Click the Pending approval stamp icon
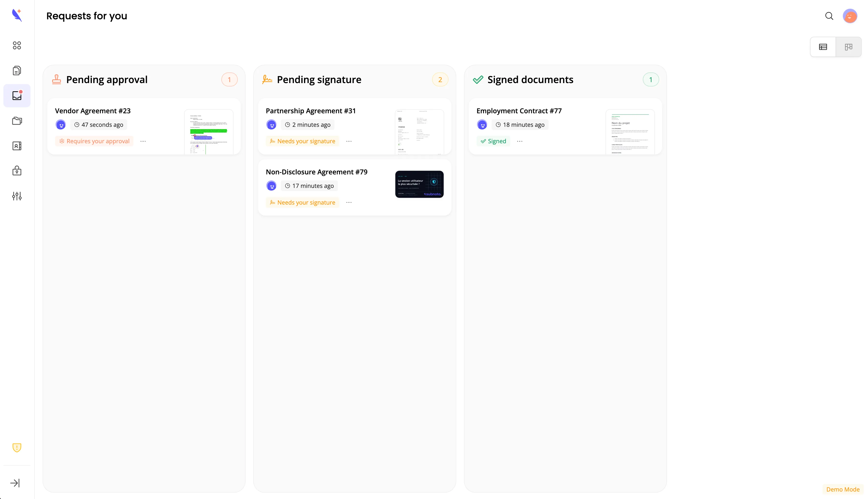Screen dimensions: 868x499 tap(57, 79)
